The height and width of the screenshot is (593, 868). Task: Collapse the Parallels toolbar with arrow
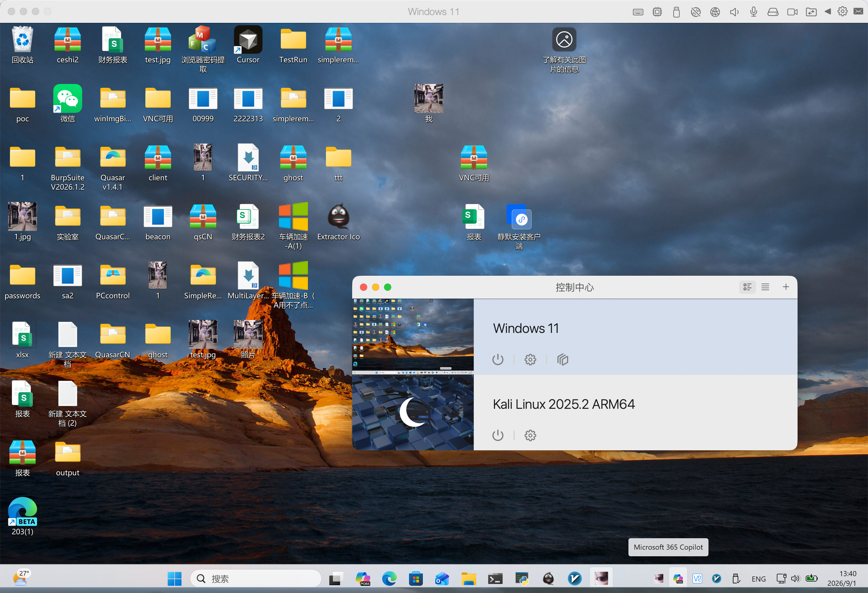(x=828, y=11)
